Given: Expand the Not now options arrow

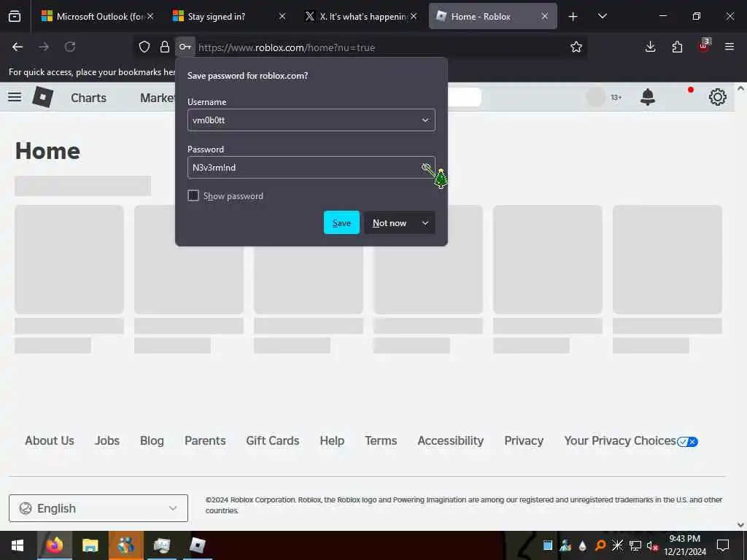Looking at the screenshot, I should (425, 223).
